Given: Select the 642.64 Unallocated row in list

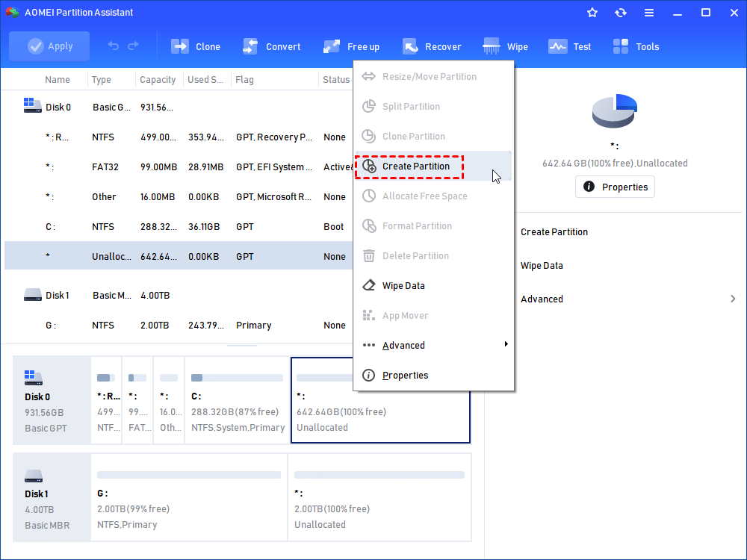Looking at the screenshot, I should coord(179,256).
